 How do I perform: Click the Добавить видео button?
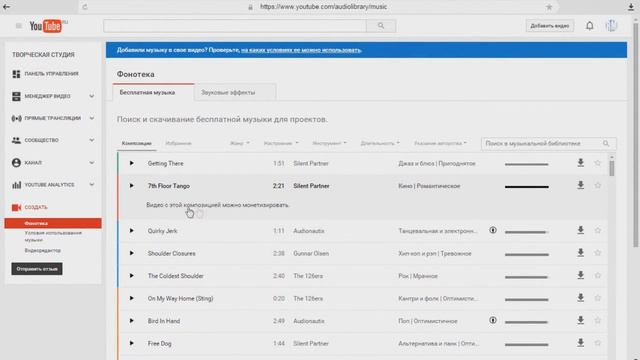[x=549, y=26]
